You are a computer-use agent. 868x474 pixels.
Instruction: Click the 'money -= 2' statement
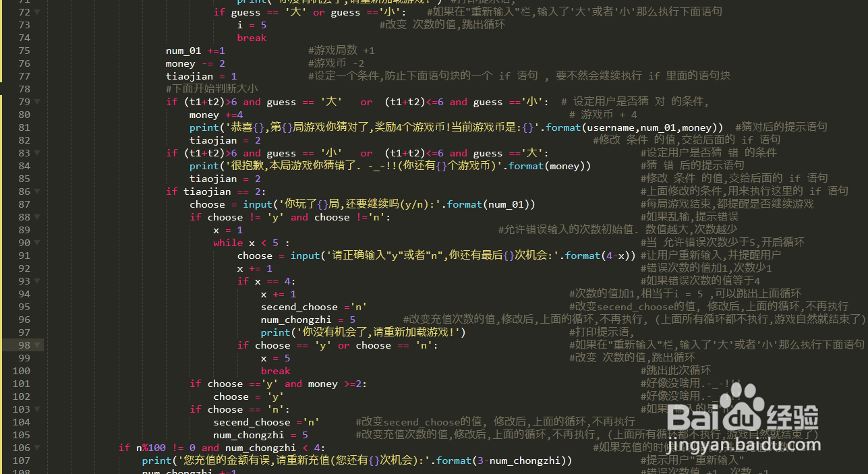click(196, 63)
